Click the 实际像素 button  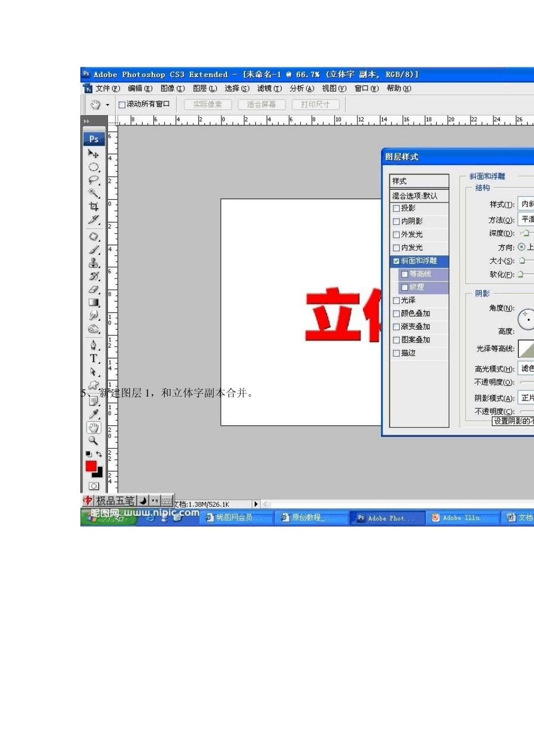click(x=207, y=105)
